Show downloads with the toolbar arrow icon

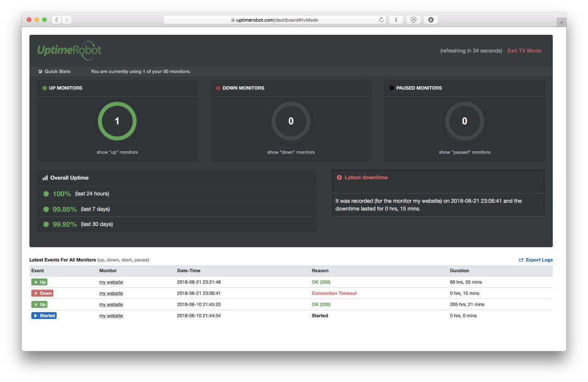[431, 20]
